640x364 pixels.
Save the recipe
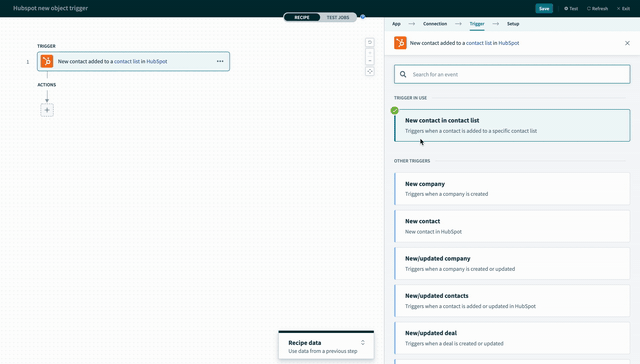coord(544,9)
